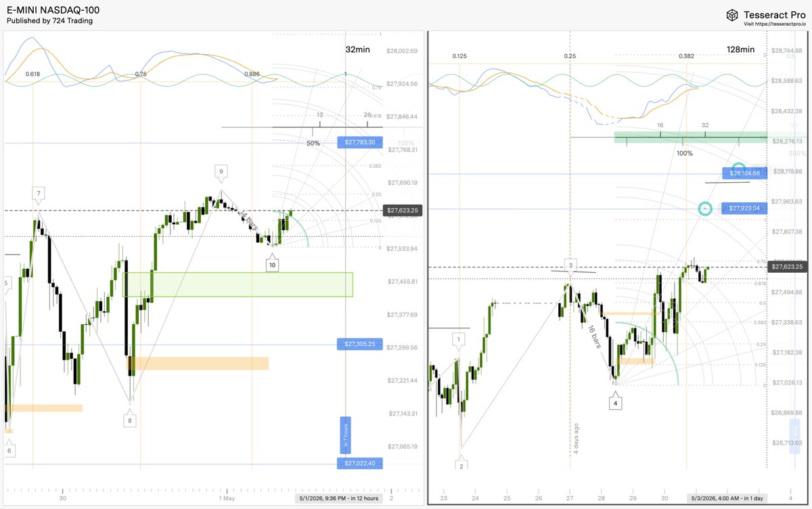Click the $28,744.88 price axis value
Viewport: 812px width, 509px height.
[x=788, y=51]
